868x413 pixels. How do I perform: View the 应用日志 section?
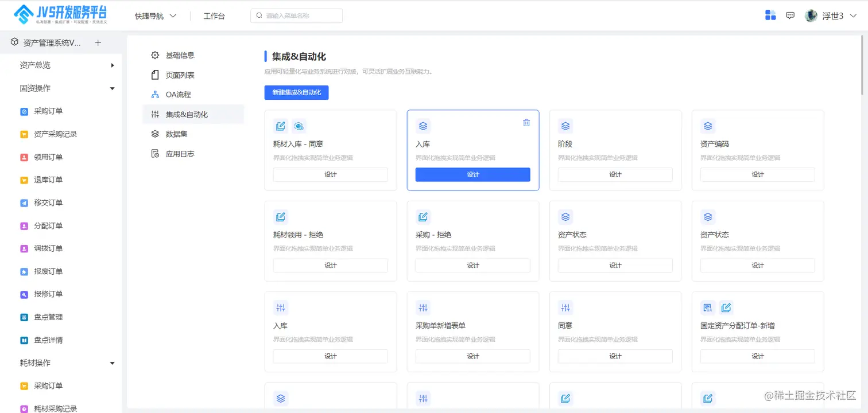193,154
